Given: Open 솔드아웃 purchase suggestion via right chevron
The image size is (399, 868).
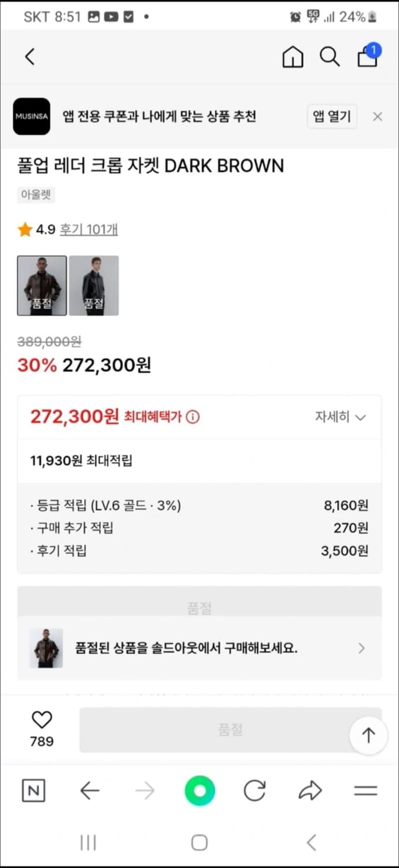Looking at the screenshot, I should [x=361, y=648].
